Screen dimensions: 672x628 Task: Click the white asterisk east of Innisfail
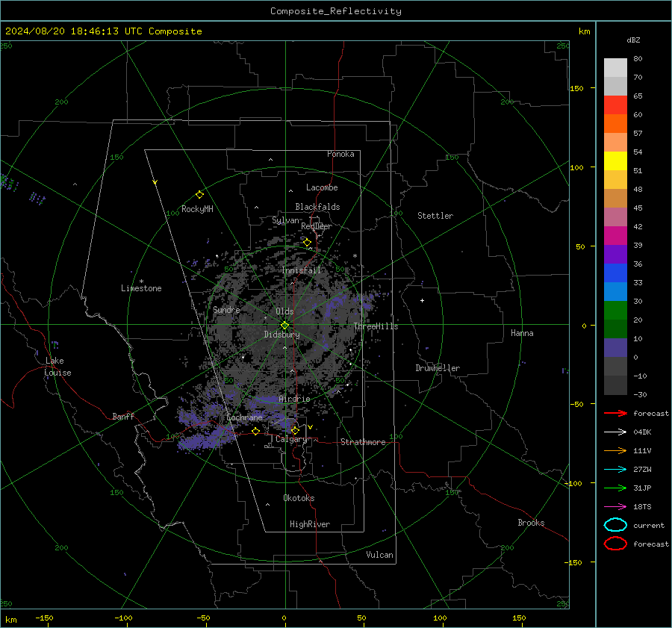(355, 256)
